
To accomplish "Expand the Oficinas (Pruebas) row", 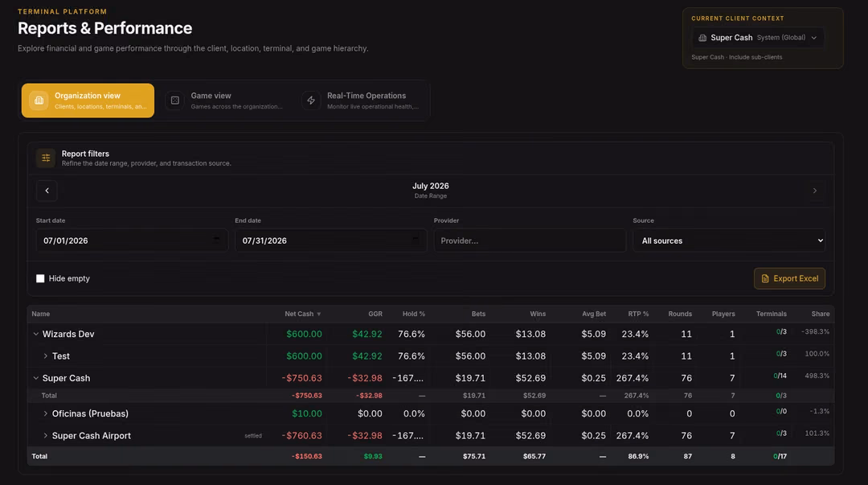I will [45, 413].
